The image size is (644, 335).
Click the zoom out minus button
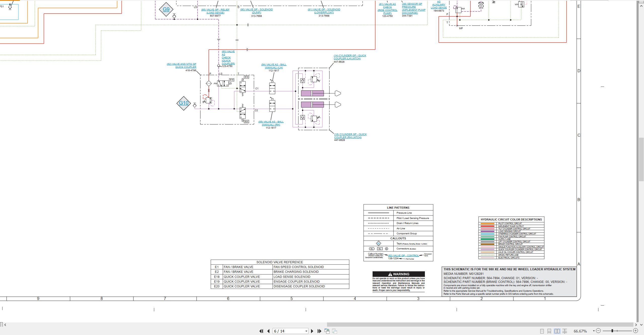598,331
